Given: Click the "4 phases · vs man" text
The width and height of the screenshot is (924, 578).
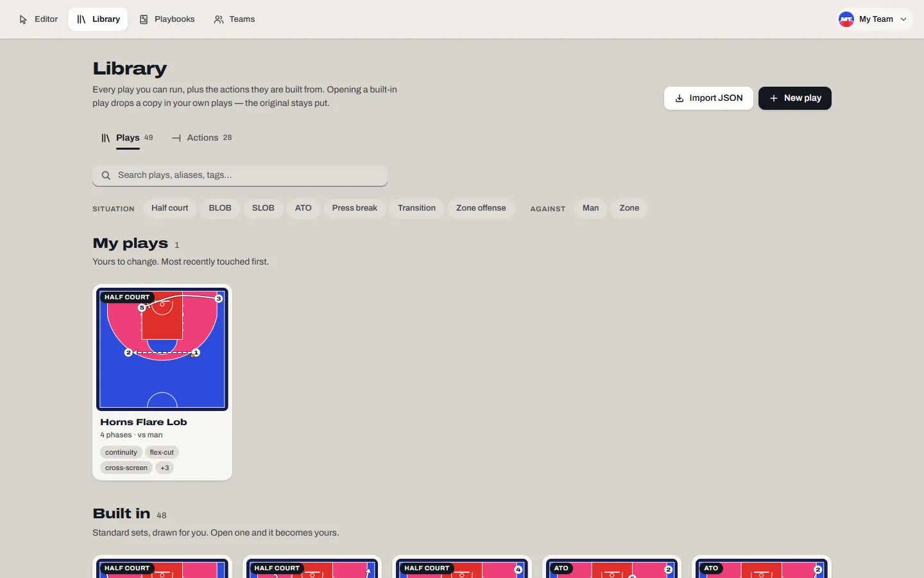Looking at the screenshot, I should click(132, 435).
